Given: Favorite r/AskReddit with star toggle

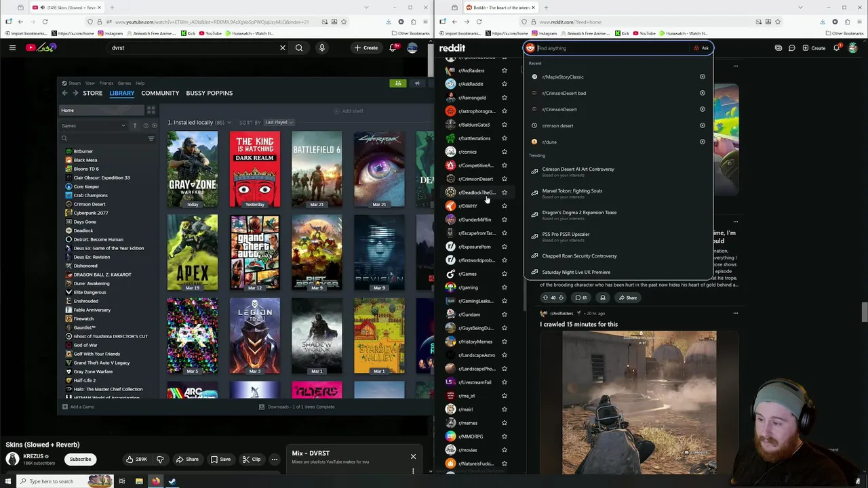Looking at the screenshot, I should click(x=505, y=84).
